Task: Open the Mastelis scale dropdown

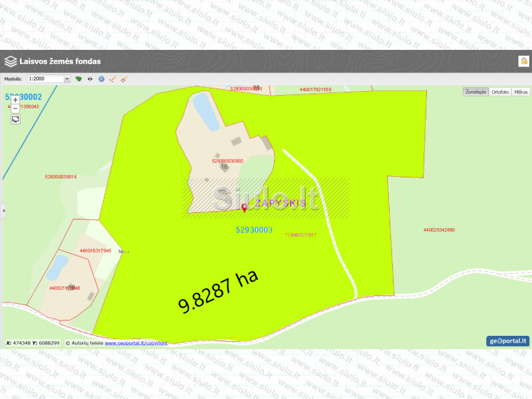Action: tap(49, 78)
